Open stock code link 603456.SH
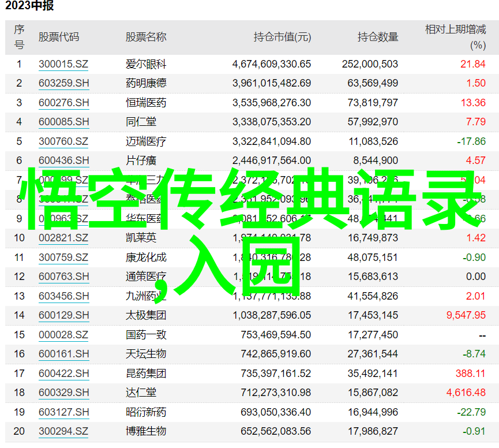The image size is (499, 448). click(63, 296)
